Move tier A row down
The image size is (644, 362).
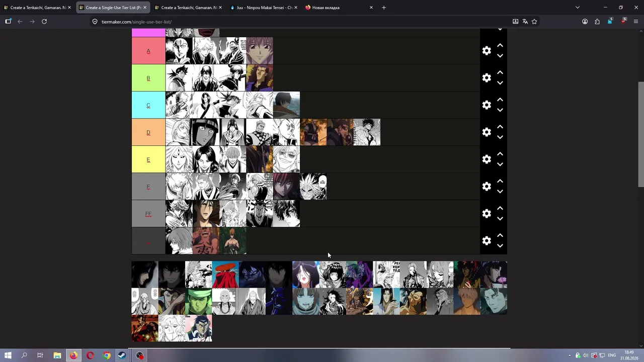pyautogui.click(x=500, y=56)
